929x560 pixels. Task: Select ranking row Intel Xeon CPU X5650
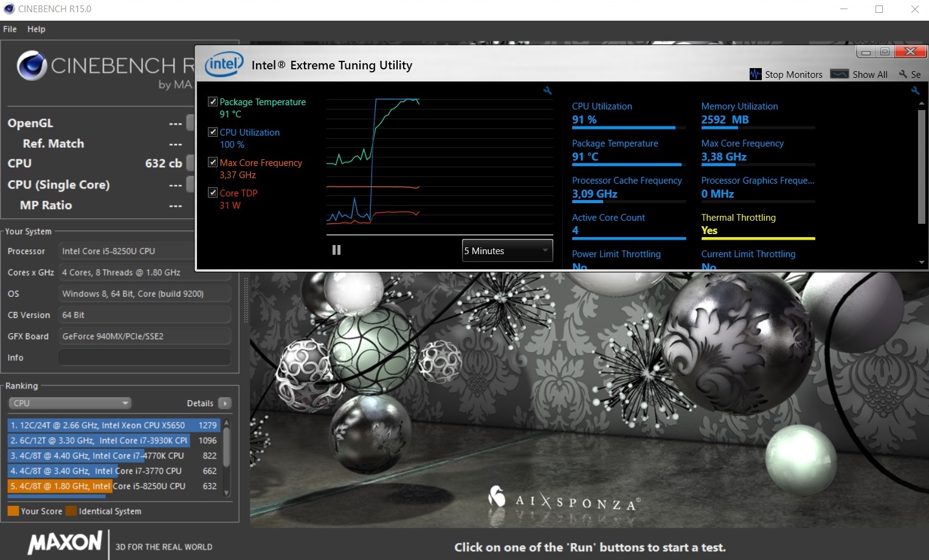(114, 425)
